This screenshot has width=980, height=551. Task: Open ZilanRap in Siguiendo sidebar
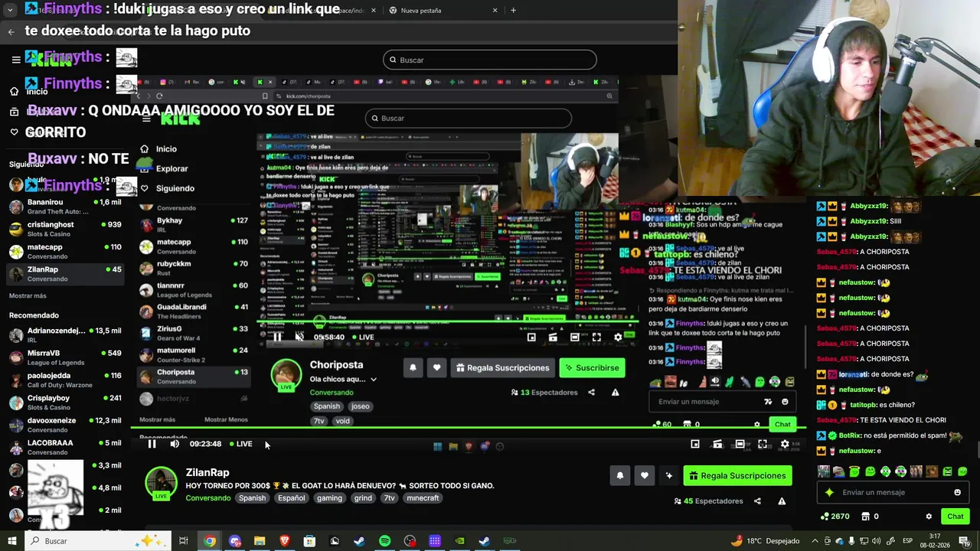click(64, 274)
